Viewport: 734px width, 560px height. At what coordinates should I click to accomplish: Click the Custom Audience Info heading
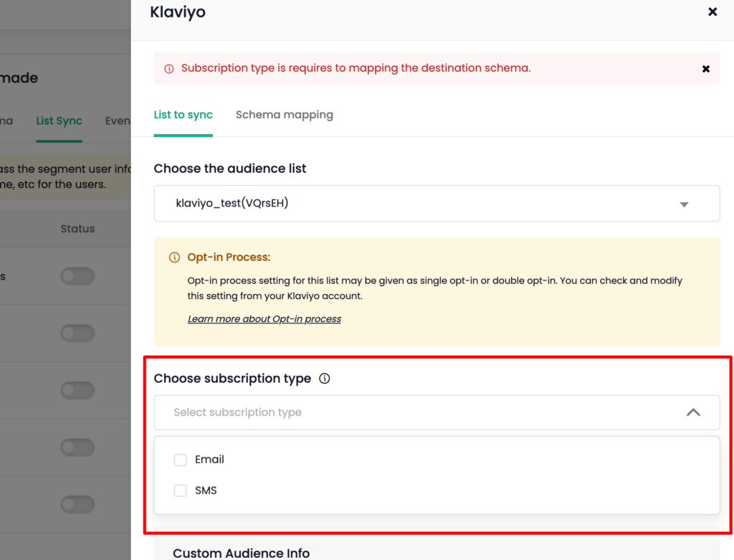(241, 553)
